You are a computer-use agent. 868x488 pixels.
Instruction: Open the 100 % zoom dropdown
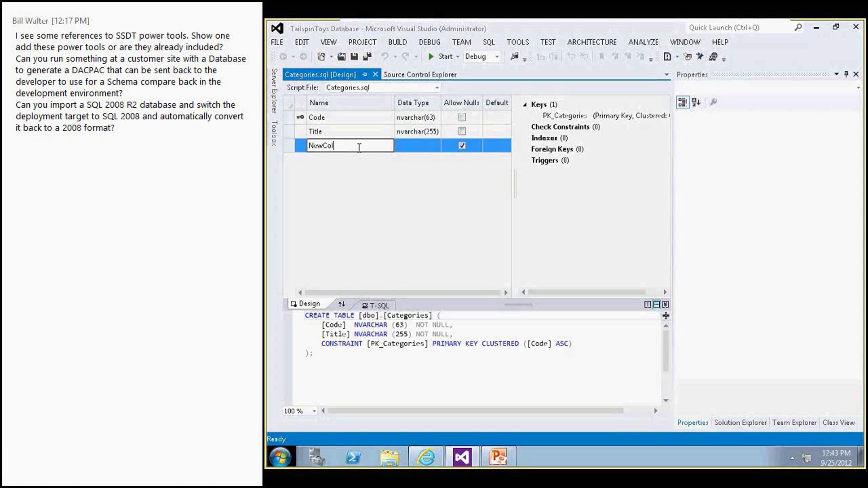314,411
